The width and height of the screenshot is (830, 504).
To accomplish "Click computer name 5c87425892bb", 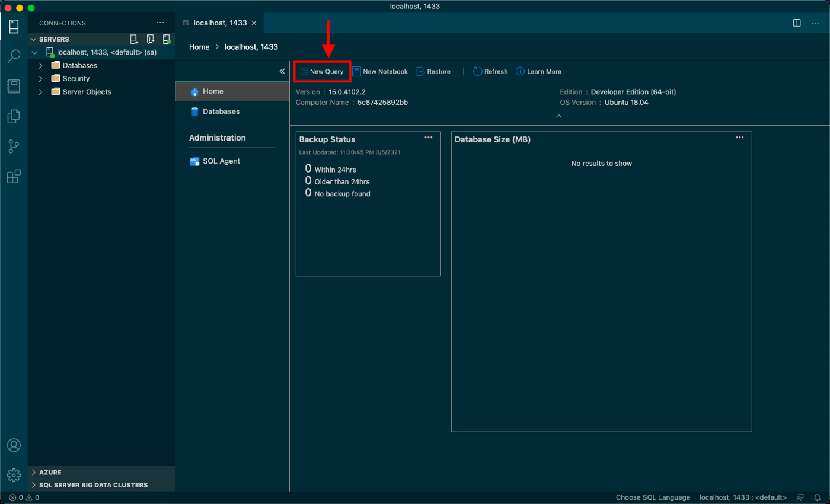I will click(382, 102).
